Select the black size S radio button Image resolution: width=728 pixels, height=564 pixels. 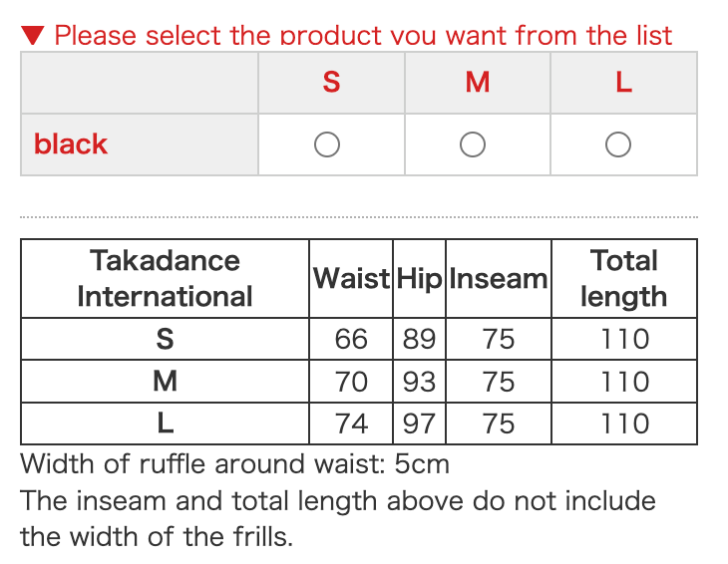(x=327, y=145)
